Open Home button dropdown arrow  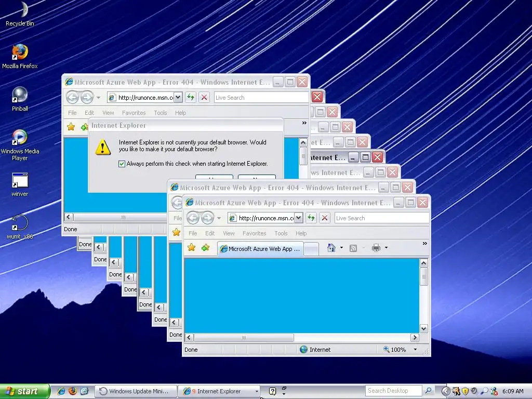coord(341,248)
